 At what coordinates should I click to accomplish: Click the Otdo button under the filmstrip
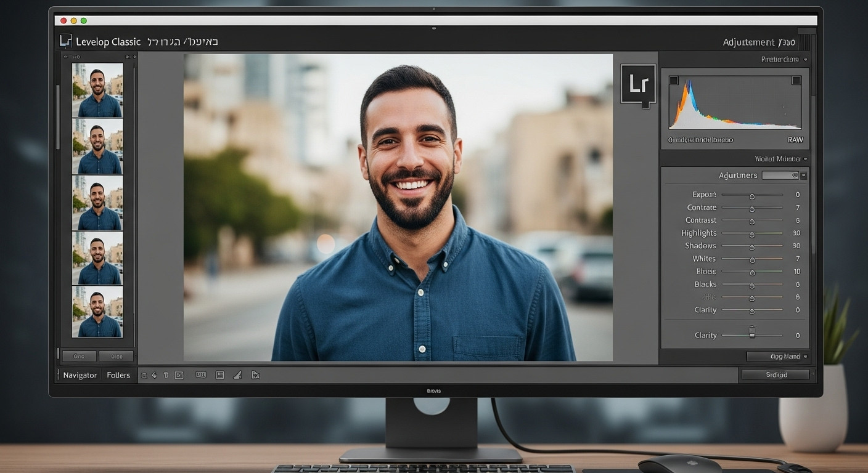point(116,356)
